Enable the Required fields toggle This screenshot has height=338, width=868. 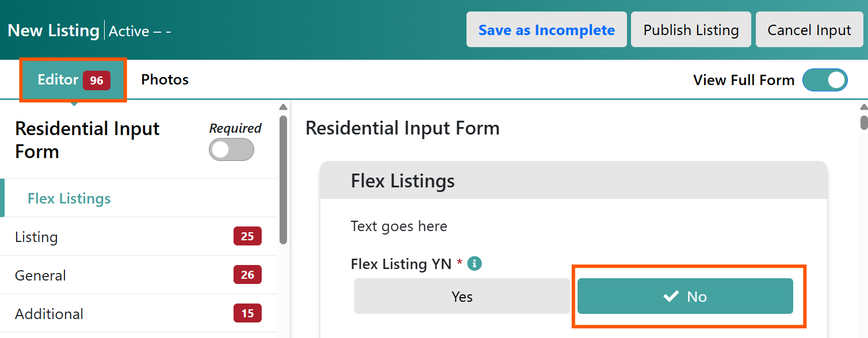click(x=231, y=149)
